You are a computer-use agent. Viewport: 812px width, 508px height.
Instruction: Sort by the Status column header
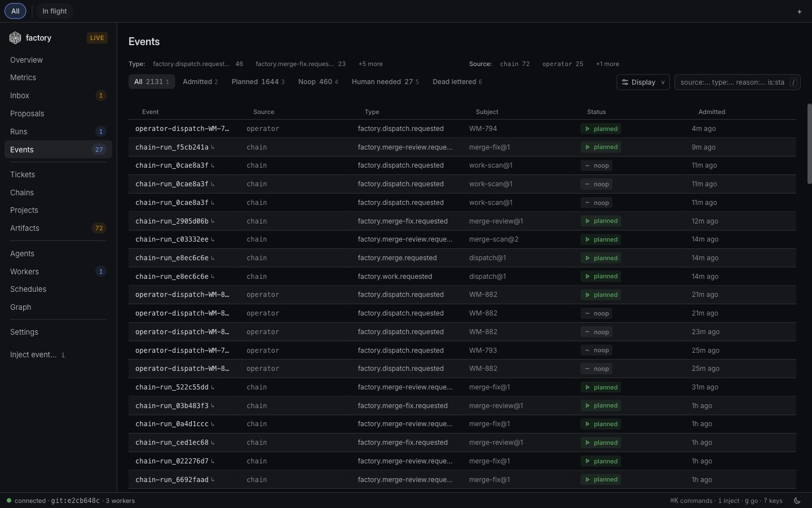[x=597, y=112]
